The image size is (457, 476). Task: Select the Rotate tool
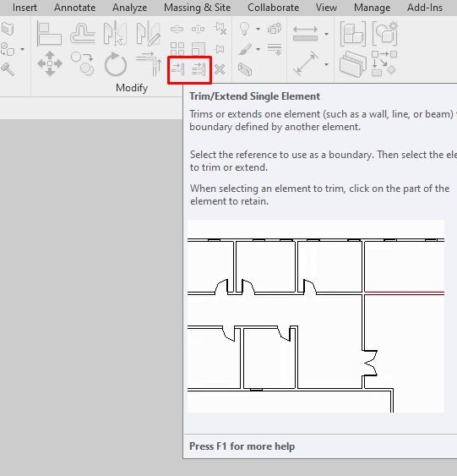coord(115,64)
